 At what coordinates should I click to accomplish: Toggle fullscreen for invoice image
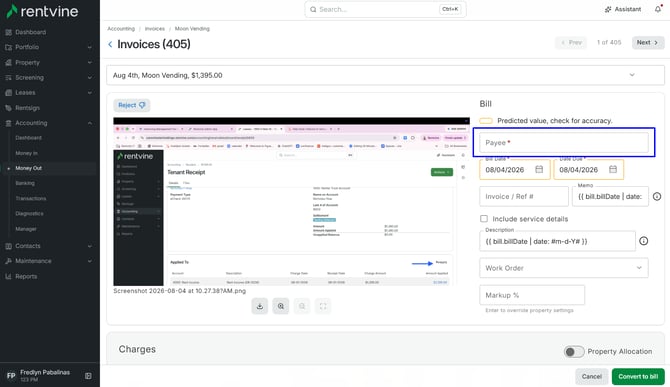tap(323, 306)
